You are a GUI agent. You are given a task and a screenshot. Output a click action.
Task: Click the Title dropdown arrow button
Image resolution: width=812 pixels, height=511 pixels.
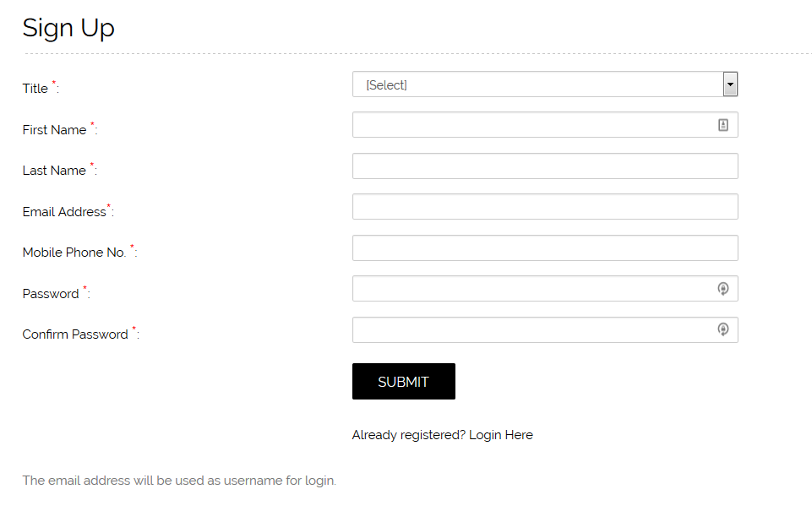(730, 84)
